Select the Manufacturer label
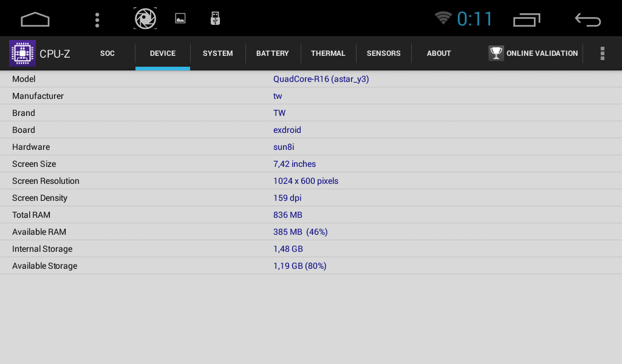The width and height of the screenshot is (622, 364). pos(38,96)
